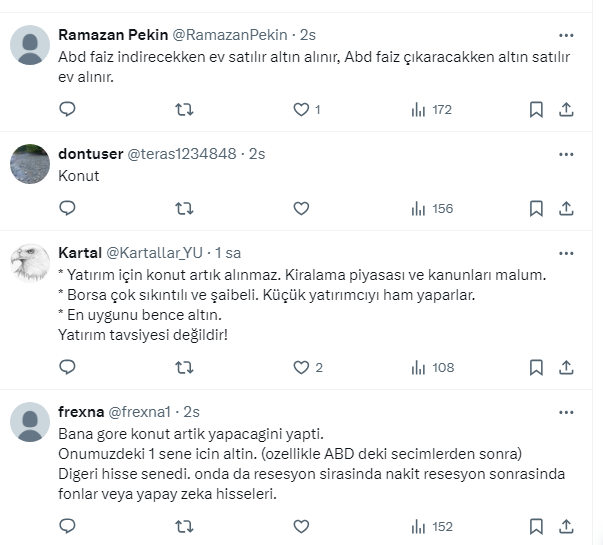Bookmark Ramazan Pekin's tweet
This screenshot has height=545, width=603.
tap(536, 109)
